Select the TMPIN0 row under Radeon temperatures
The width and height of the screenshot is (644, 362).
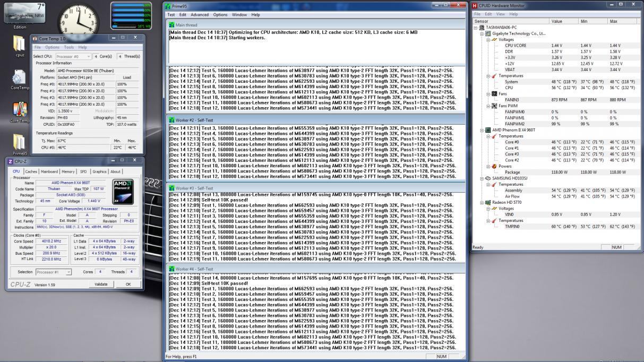click(555, 226)
